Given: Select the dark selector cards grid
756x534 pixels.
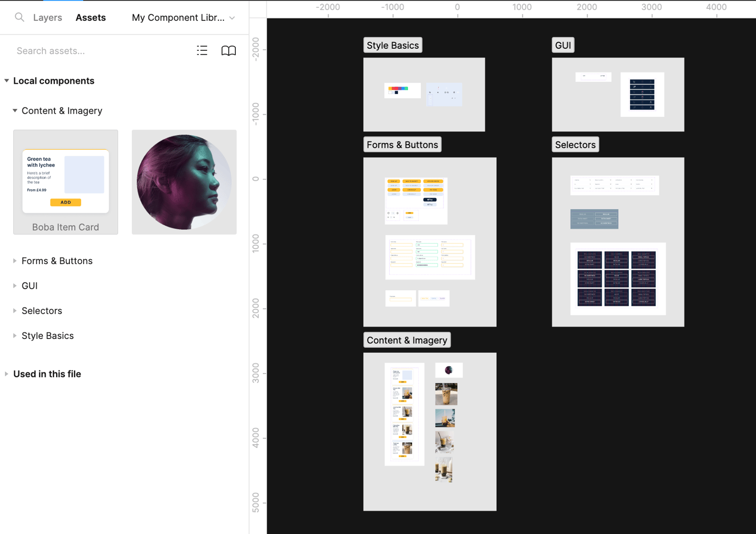Looking at the screenshot, I should pos(618,279).
